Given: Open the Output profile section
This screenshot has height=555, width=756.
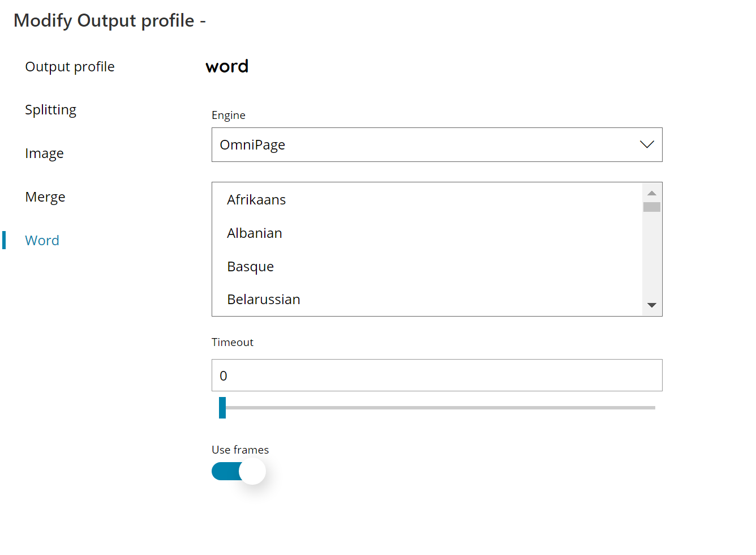Looking at the screenshot, I should point(70,67).
